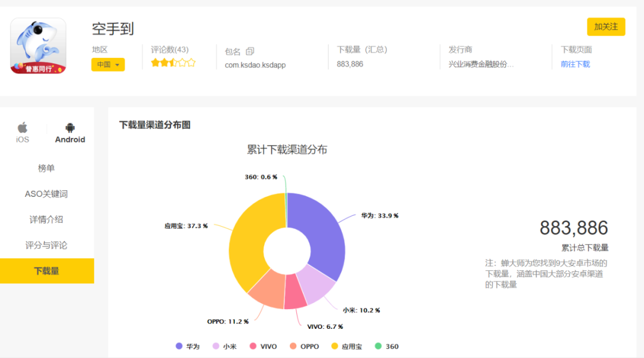Click the 空手到 app title
644x358 pixels.
pyautogui.click(x=113, y=29)
